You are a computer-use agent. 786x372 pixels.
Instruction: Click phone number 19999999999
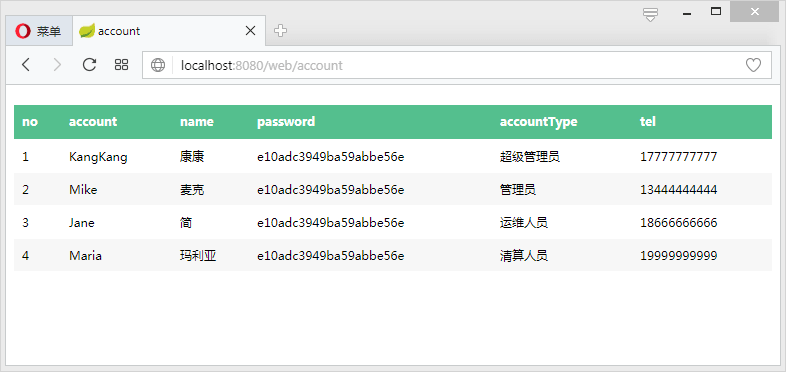pyautogui.click(x=679, y=256)
